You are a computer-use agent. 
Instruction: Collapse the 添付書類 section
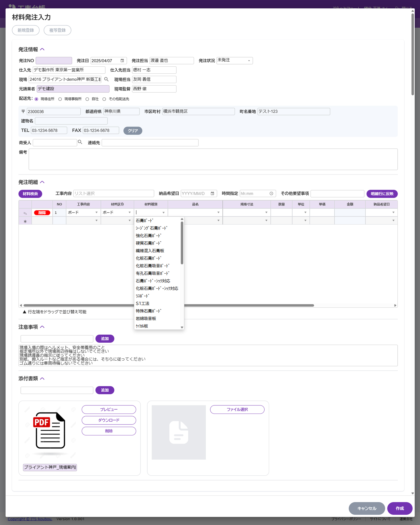pos(42,378)
